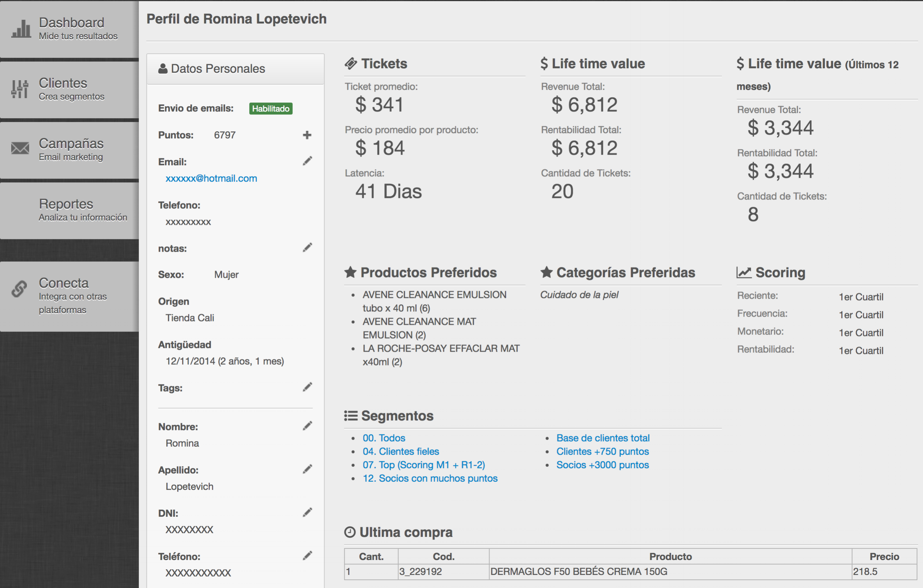Click the Tienda Cali origin value
Viewport: 923px width, 588px height.
(190, 318)
